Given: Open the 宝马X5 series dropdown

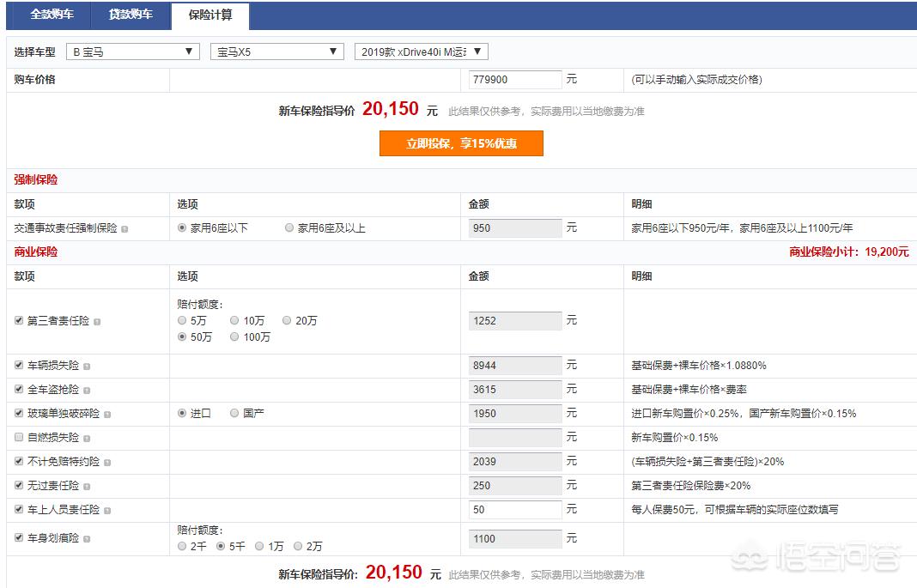Looking at the screenshot, I should 276,52.
